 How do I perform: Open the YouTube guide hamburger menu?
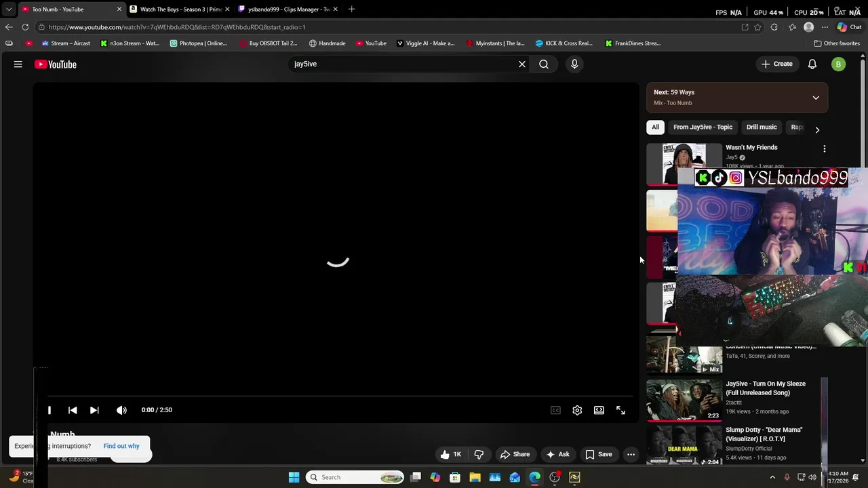click(x=18, y=64)
